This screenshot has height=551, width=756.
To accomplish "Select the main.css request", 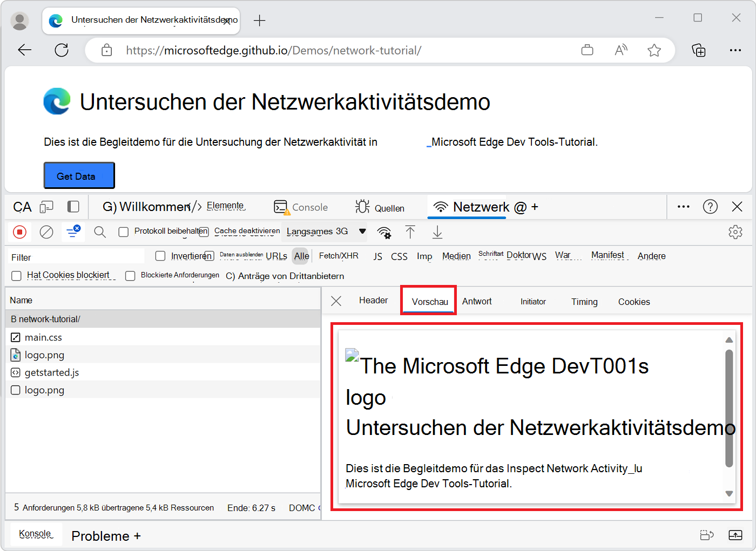I will pyautogui.click(x=163, y=337).
